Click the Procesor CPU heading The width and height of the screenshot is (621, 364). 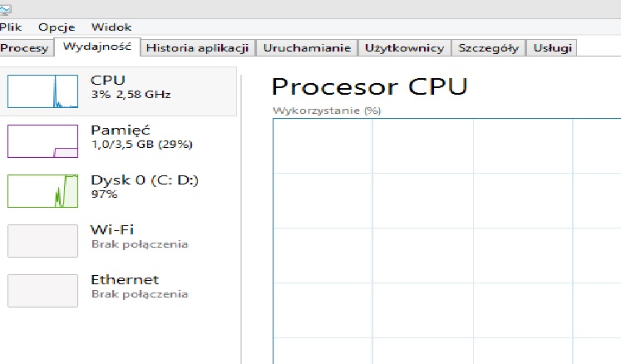click(x=369, y=86)
